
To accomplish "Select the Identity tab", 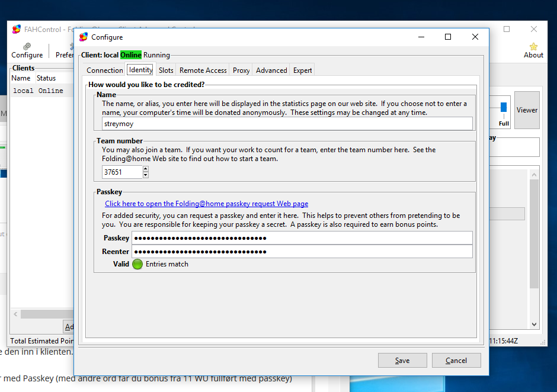I will point(140,70).
